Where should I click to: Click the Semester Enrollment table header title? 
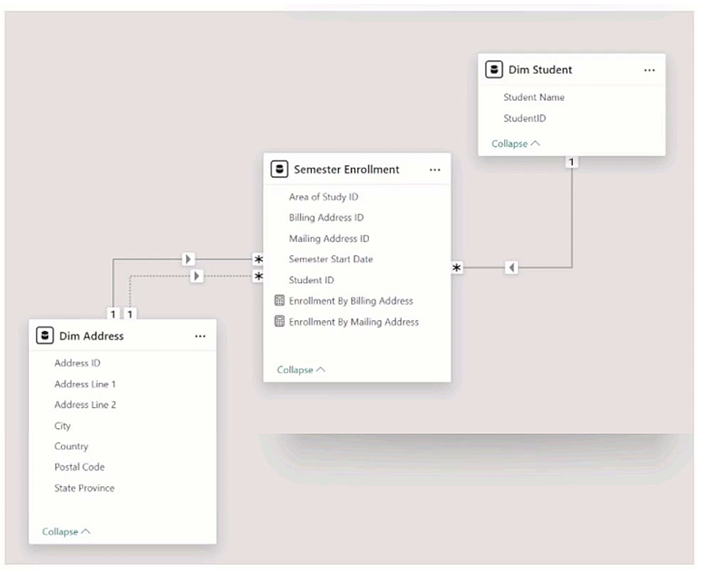point(346,170)
